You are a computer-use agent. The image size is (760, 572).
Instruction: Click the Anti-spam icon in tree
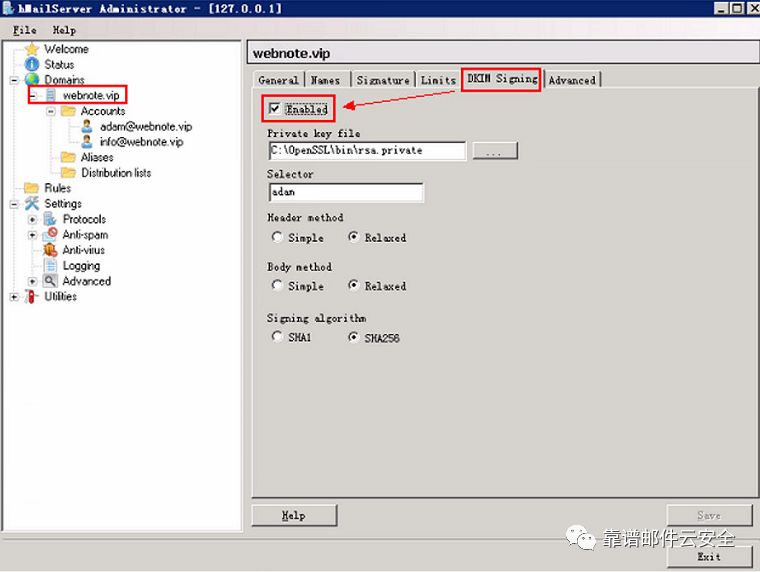point(50,235)
